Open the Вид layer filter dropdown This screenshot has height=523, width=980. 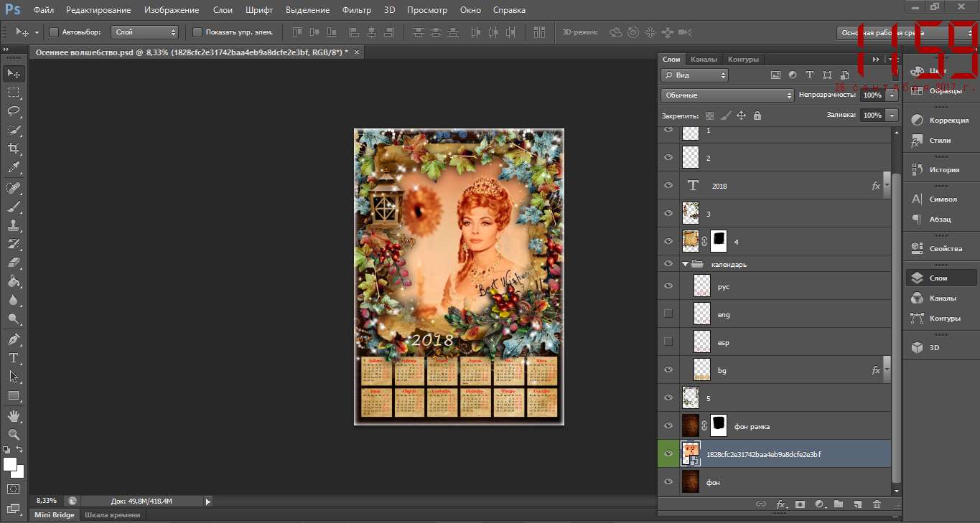[694, 75]
